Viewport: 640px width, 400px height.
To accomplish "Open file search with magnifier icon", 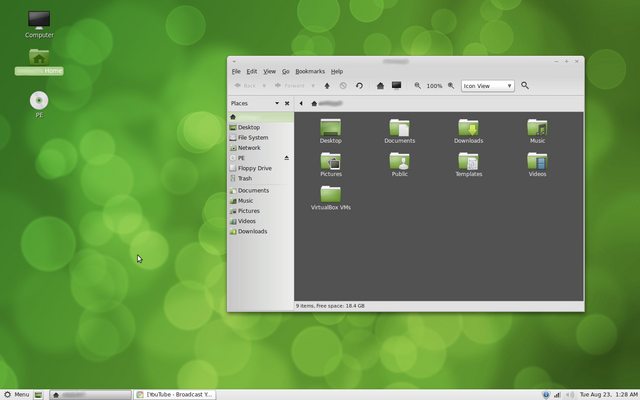I will 525,86.
